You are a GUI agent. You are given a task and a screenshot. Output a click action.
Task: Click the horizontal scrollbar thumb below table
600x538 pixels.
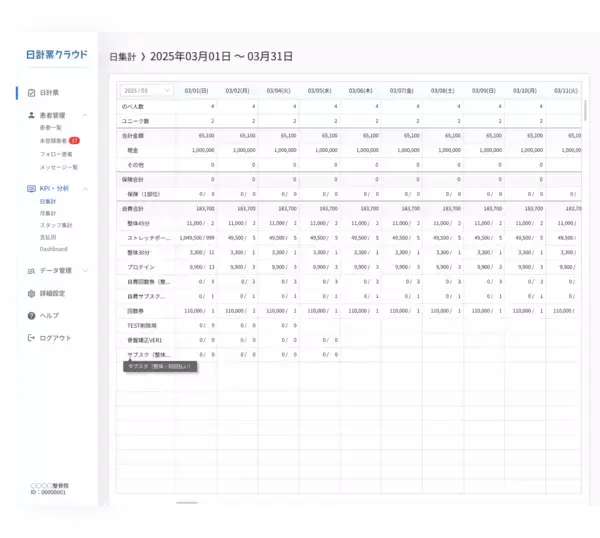[x=187, y=503]
